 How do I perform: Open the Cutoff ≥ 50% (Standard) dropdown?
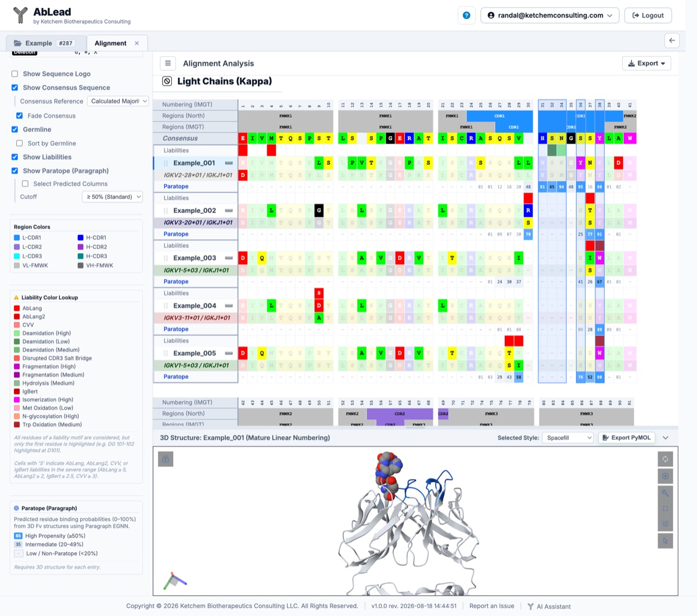[112, 197]
